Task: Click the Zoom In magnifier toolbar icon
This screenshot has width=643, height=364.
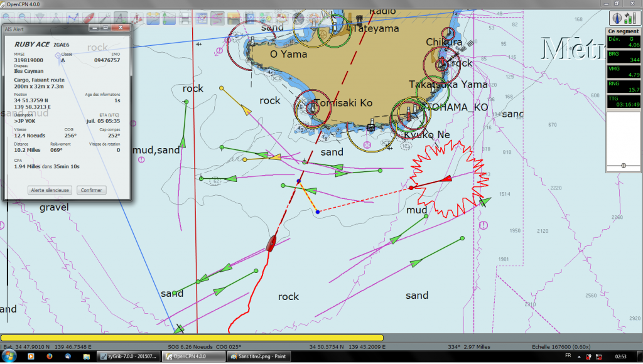Action: pos(8,18)
